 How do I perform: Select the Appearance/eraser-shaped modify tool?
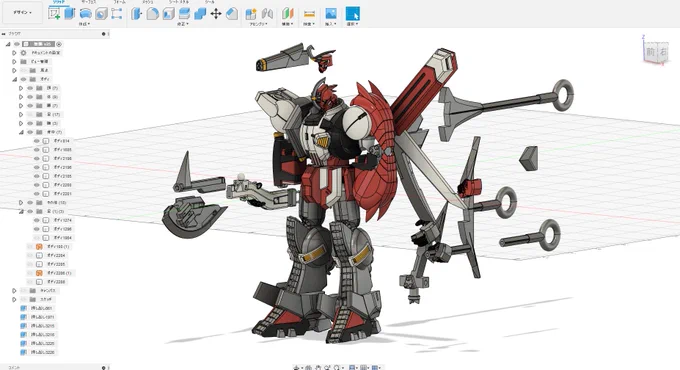pos(232,14)
